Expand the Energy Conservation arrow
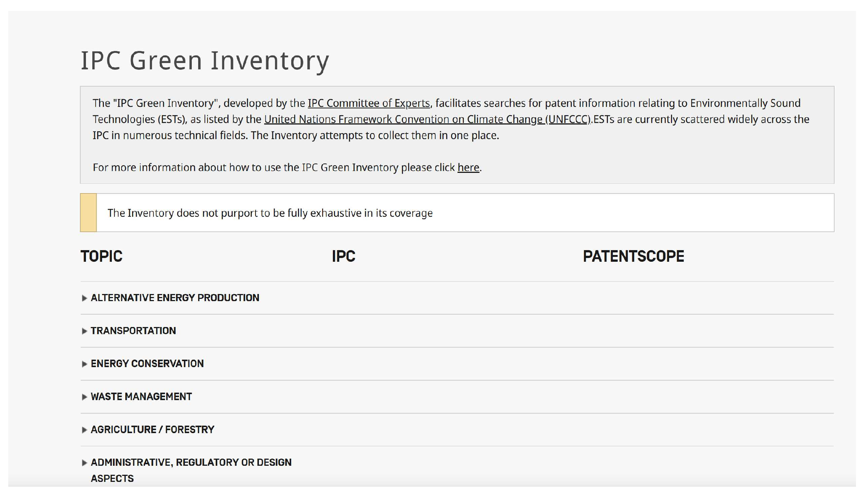Screen dimensions: 868x498 [84, 364]
